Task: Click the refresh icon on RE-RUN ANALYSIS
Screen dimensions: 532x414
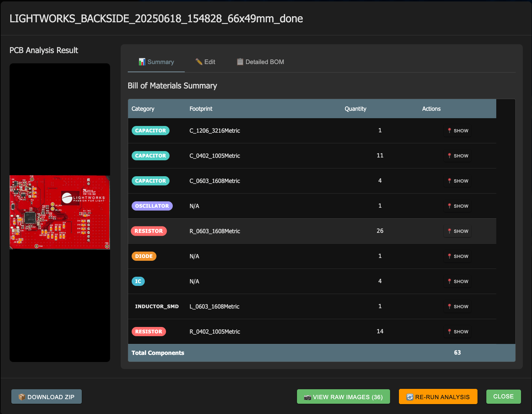Action: 411,397
